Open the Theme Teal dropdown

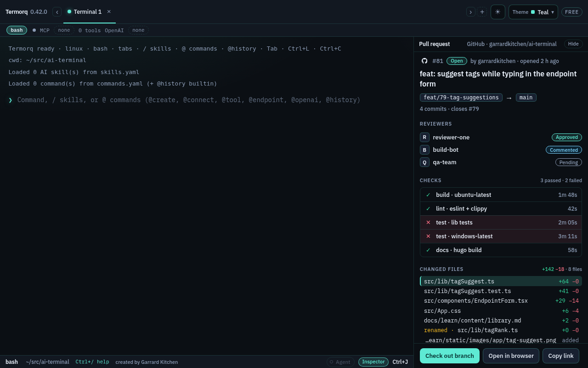[533, 12]
